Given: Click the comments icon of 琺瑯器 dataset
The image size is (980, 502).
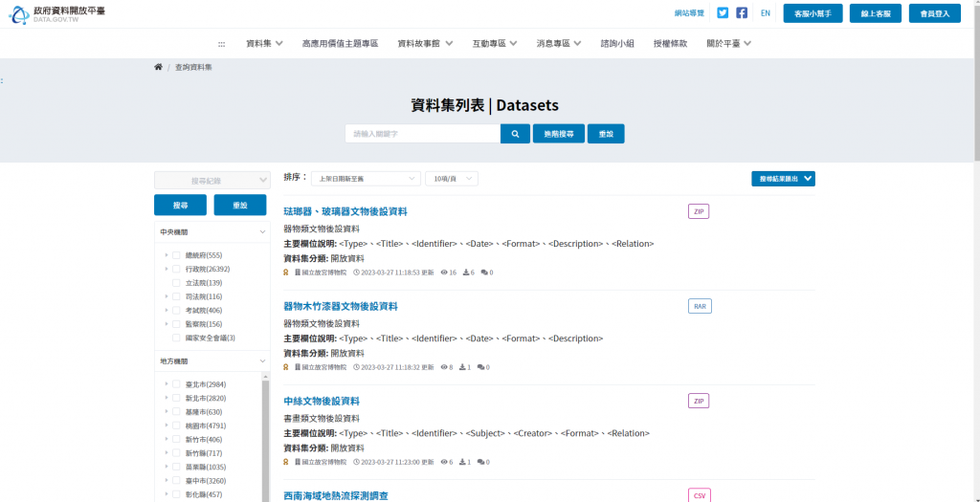Looking at the screenshot, I should coord(484,273).
